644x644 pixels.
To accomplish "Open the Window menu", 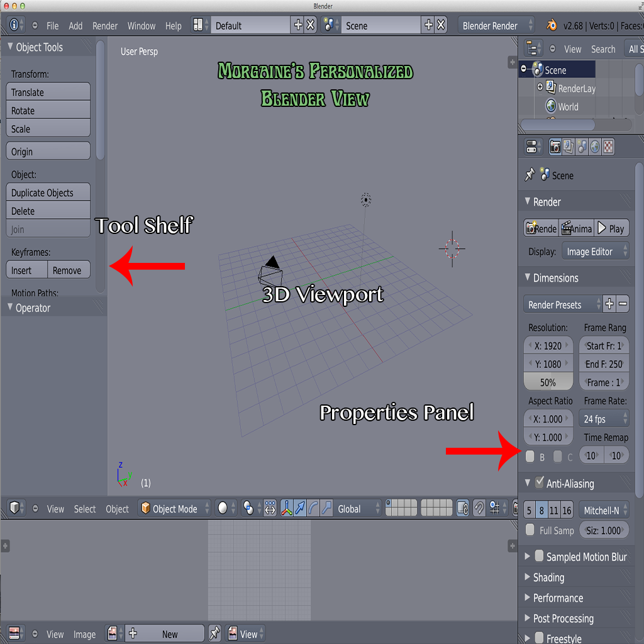I will pos(142,25).
